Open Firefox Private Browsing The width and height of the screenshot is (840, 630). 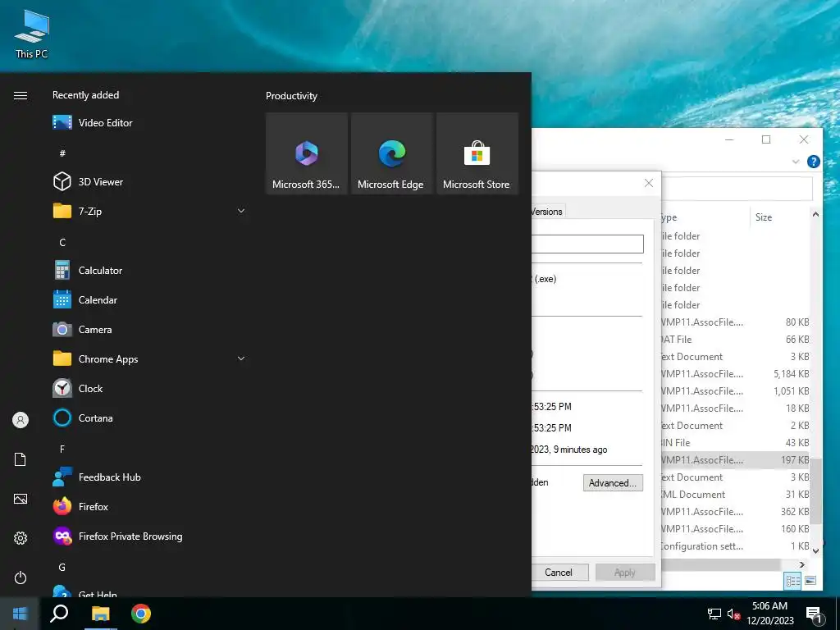[149, 536]
